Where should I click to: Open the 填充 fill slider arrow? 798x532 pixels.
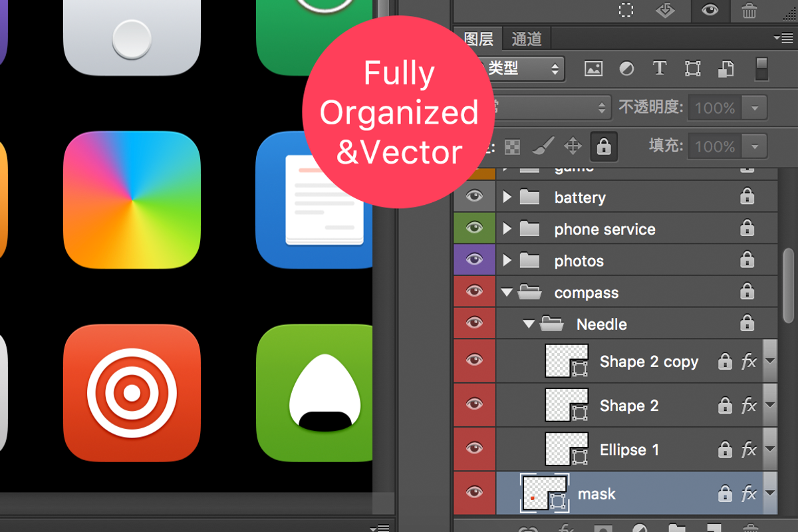[x=754, y=146]
